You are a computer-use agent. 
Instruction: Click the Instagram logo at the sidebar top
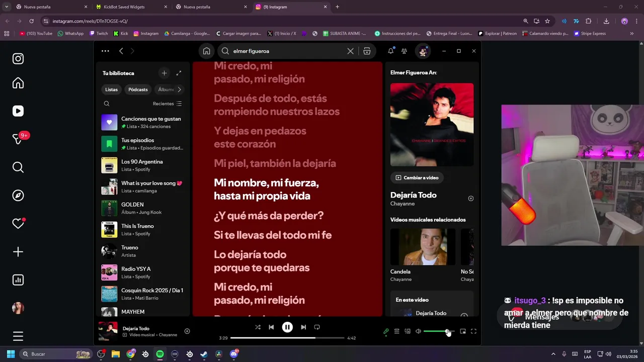click(18, 59)
